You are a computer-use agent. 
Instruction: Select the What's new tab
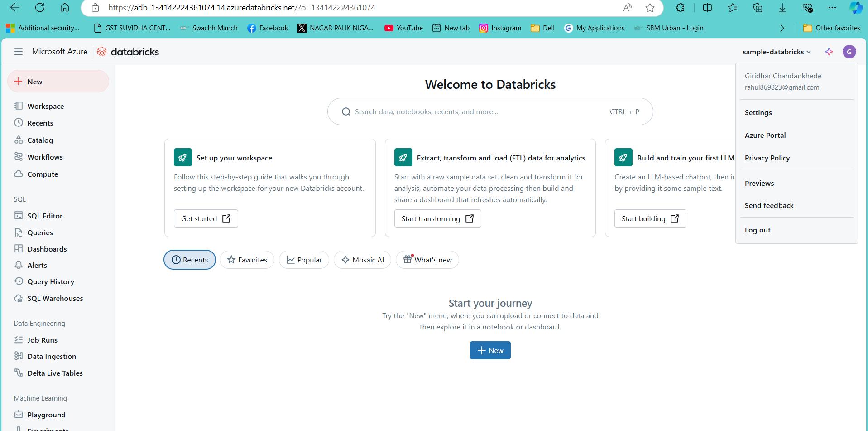tap(427, 260)
